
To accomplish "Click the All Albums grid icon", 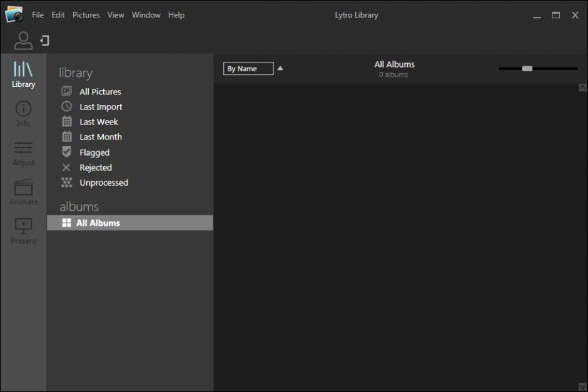I will [x=66, y=223].
